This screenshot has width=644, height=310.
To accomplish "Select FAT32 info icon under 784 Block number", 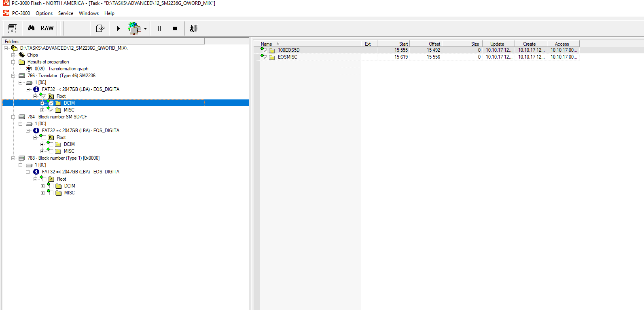I will point(36,131).
